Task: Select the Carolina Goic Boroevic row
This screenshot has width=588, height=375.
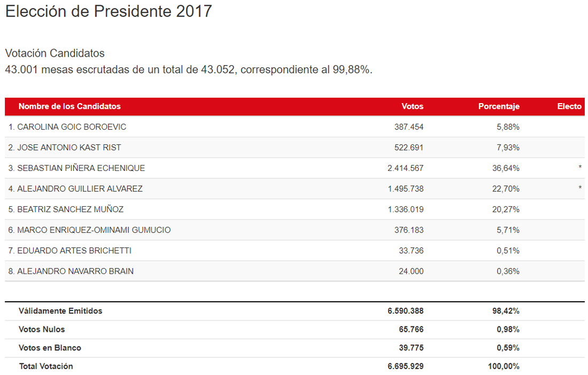Action: pos(295,127)
